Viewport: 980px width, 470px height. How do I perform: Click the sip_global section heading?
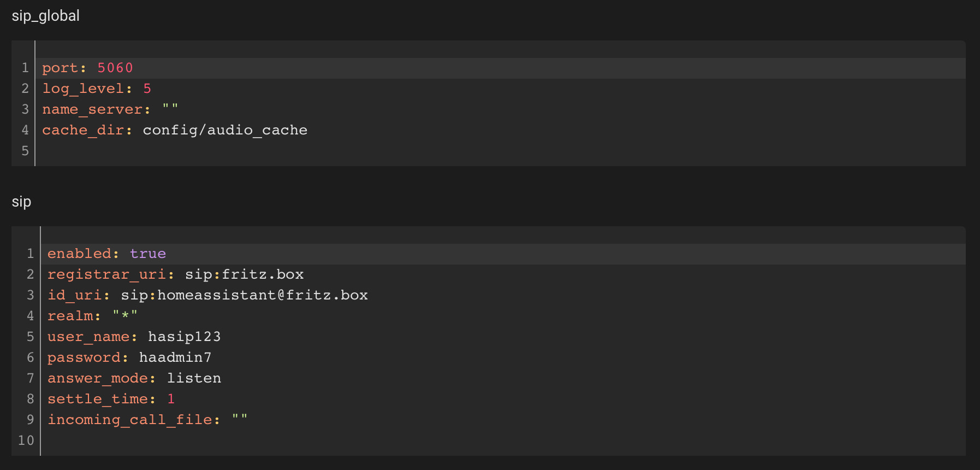(46, 16)
